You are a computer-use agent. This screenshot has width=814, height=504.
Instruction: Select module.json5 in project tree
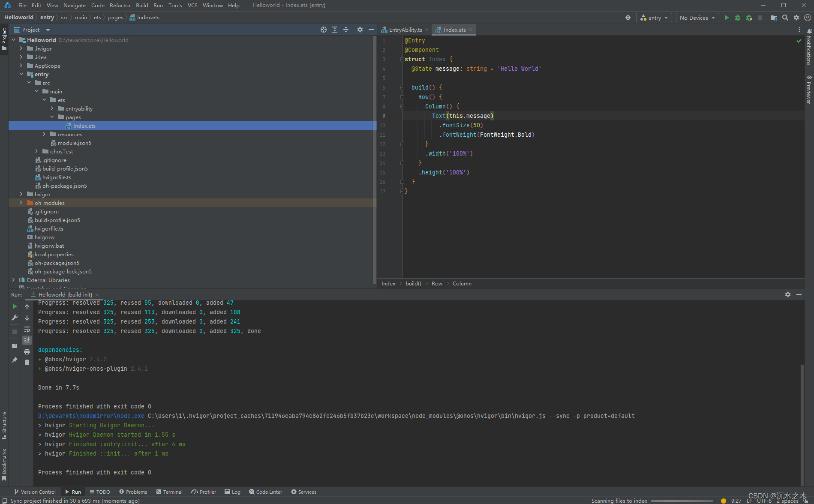pos(74,143)
